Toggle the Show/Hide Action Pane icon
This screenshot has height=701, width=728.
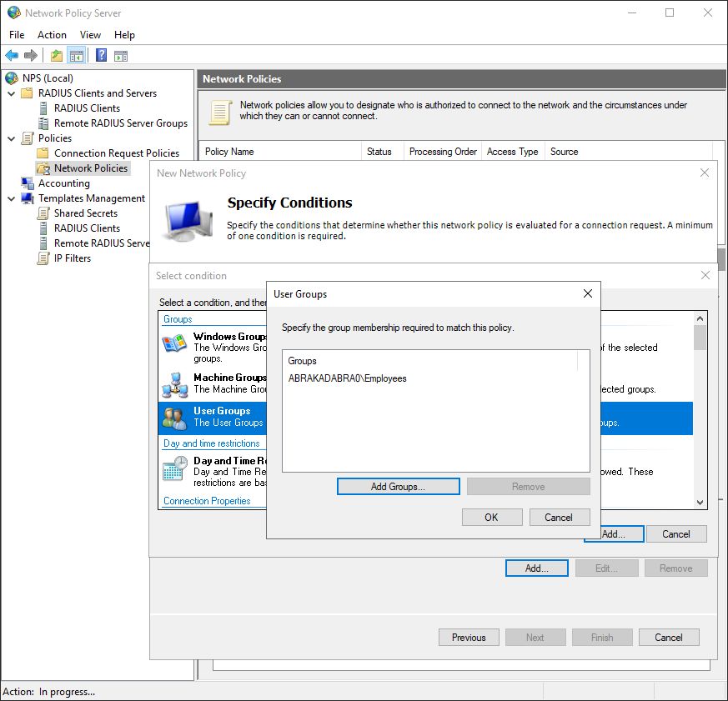point(121,56)
